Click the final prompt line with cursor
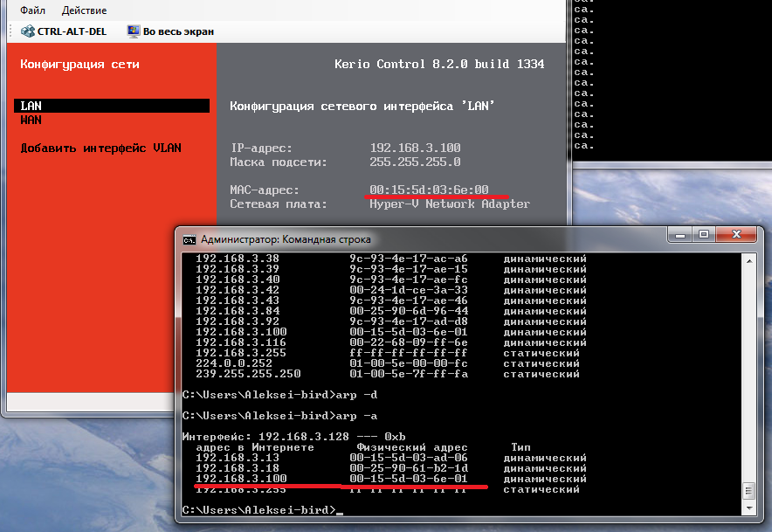The image size is (772, 532). coord(262,510)
